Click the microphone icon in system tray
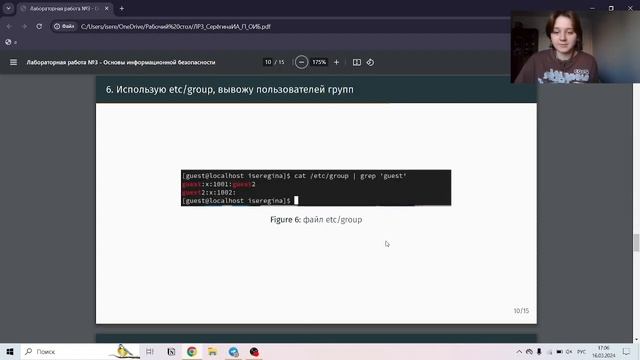The image size is (640, 360). point(539,352)
